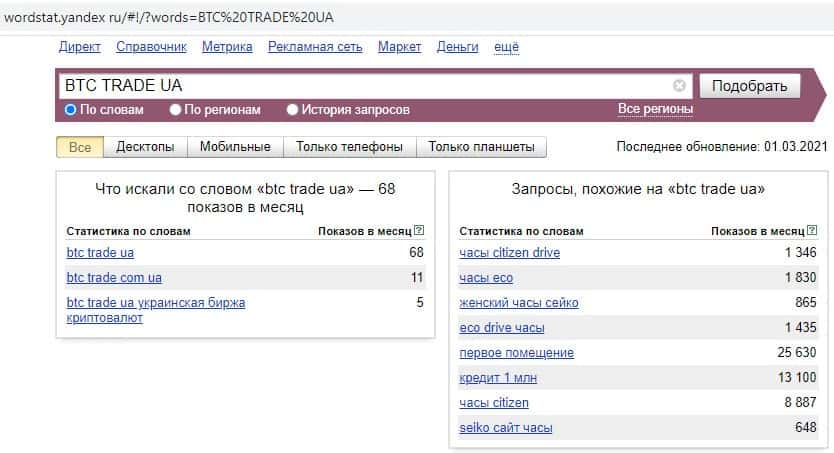This screenshot has height=453, width=834.
Task: Click the help icon beside left Показов в месяц
Action: click(x=418, y=231)
